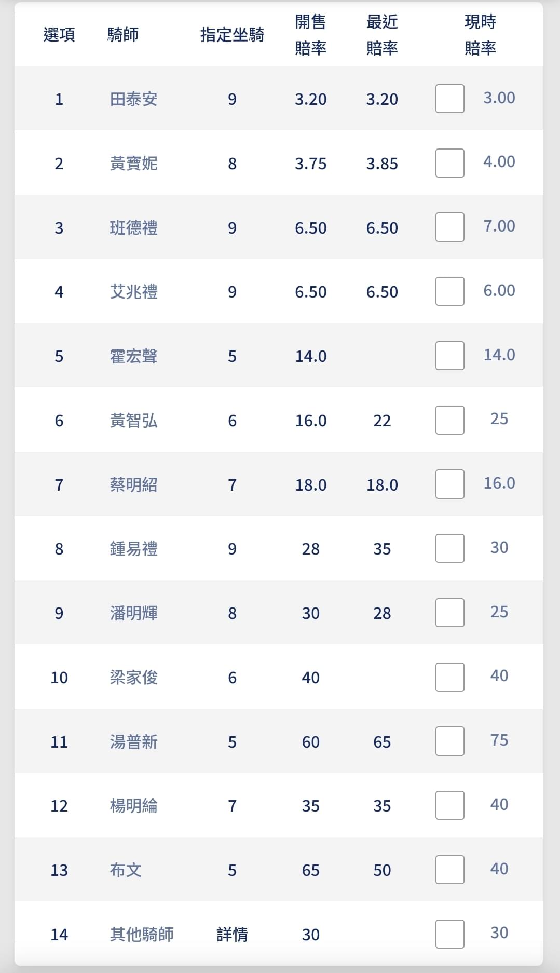Viewport: 560px width, 973px height.
Task: Tick the checkbox for 艾兆禮
Action: coord(449,291)
